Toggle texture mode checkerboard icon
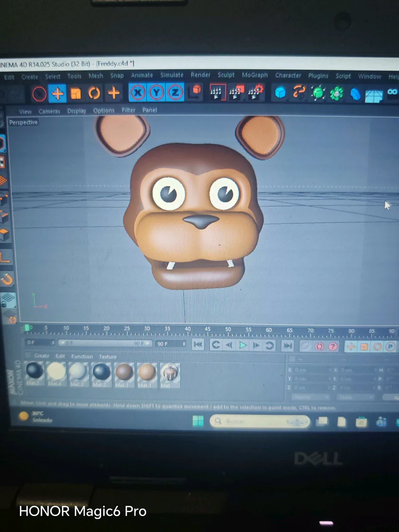399x532 pixels. pos(2,162)
